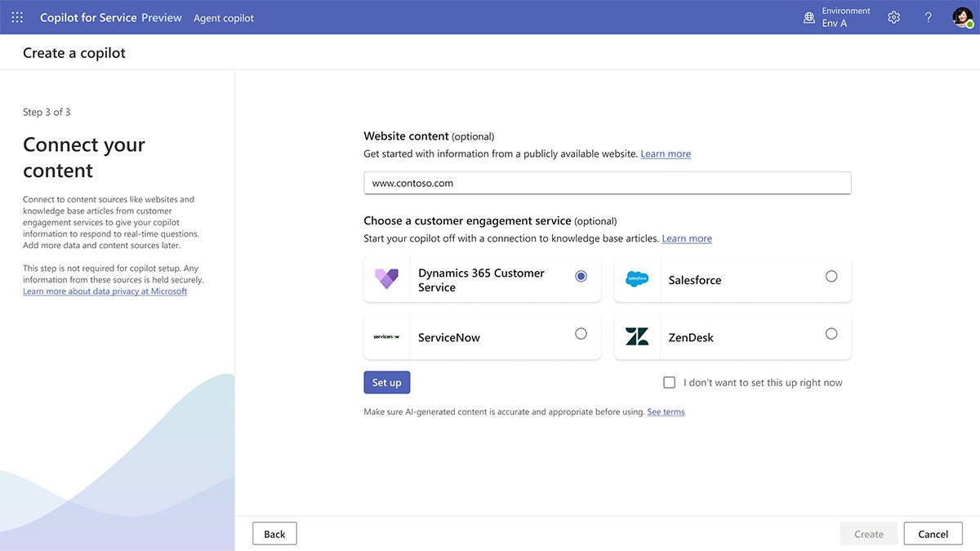
Task: Go Back to the previous step
Action: click(x=274, y=534)
